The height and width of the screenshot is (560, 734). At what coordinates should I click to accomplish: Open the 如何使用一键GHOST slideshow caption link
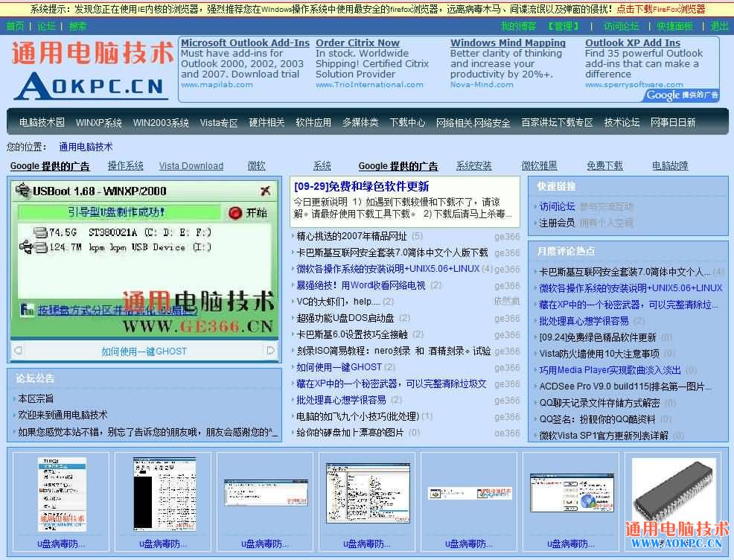(144, 351)
